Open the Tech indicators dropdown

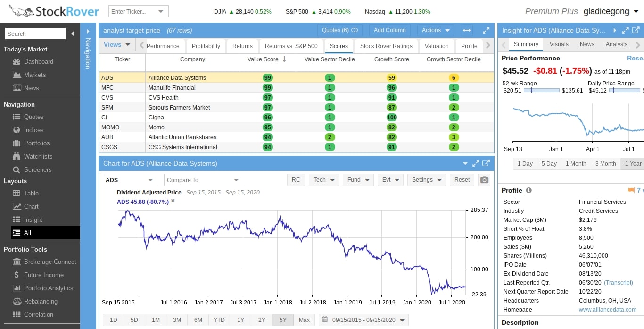coord(323,180)
